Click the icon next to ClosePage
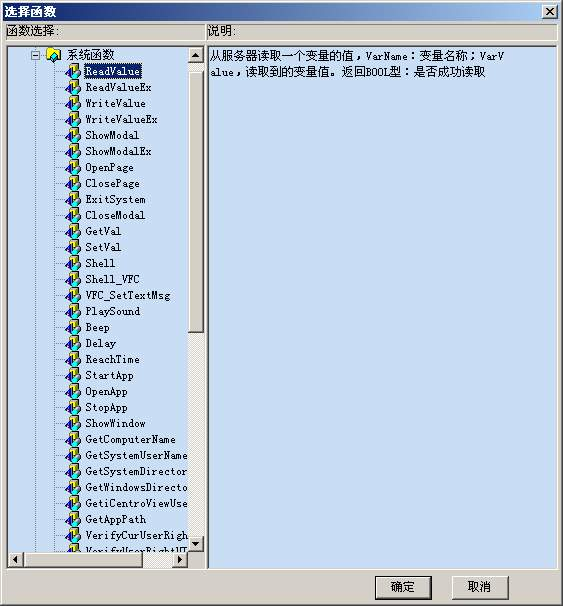The height and width of the screenshot is (606, 563). click(73, 184)
